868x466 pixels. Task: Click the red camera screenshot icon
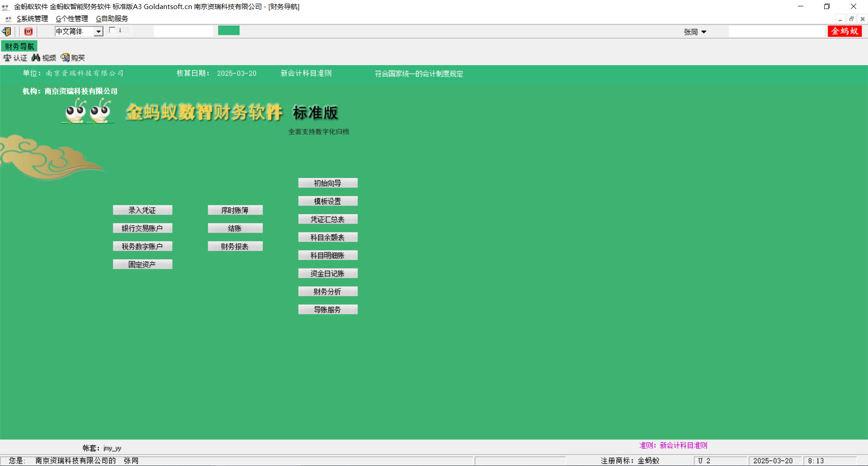pos(28,31)
